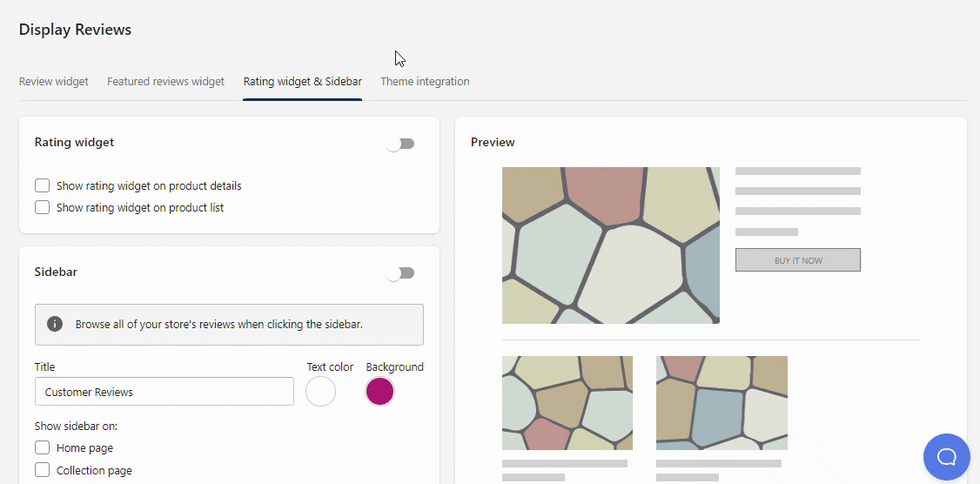Select the Rating widget & Sidebar tab
980x484 pixels.
pos(302,82)
